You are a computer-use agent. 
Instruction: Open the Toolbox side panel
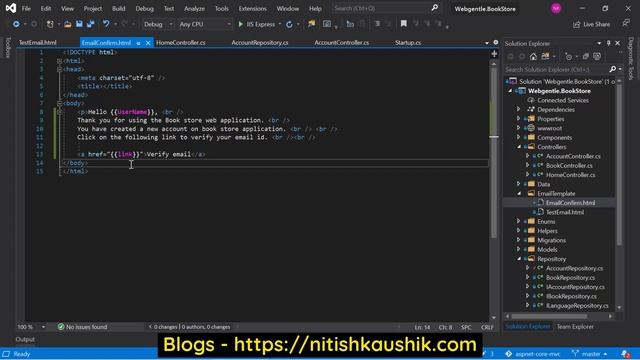[x=7, y=47]
